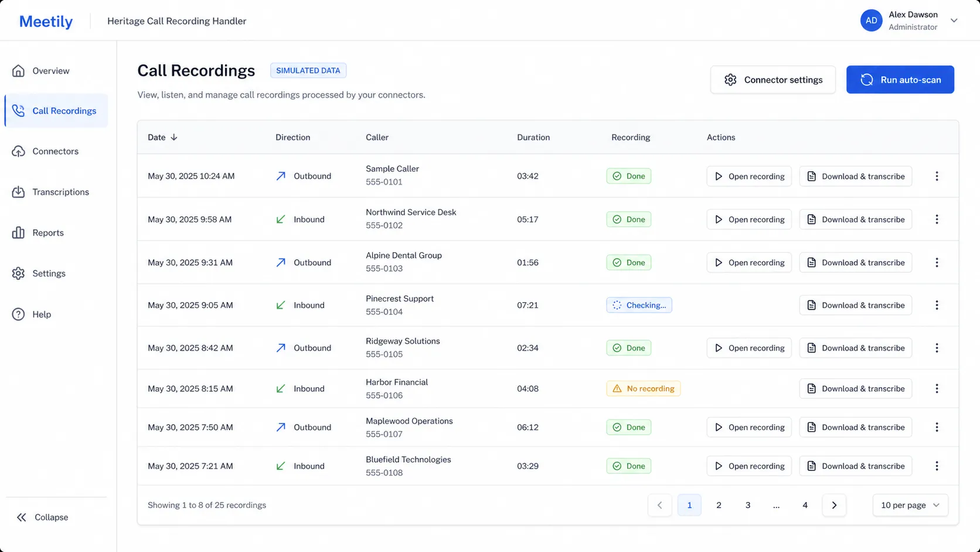The width and height of the screenshot is (980, 552).
Task: Download & transcribe Alpine Dental Group call
Action: [855, 263]
